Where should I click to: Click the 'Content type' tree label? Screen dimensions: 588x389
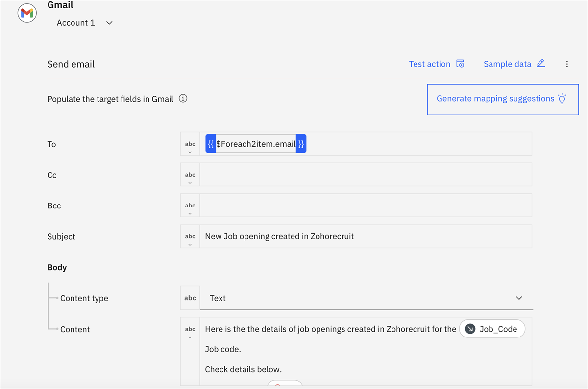84,298
